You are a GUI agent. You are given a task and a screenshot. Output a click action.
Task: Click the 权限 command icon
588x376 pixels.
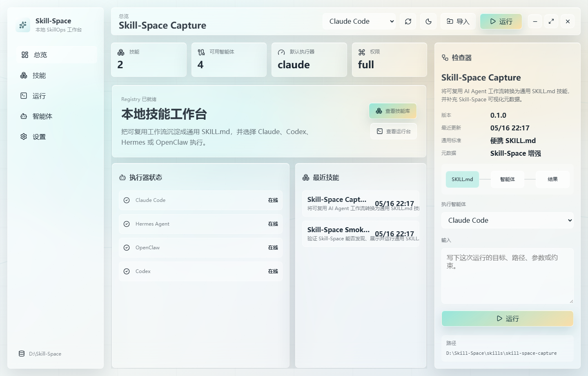[x=362, y=52]
